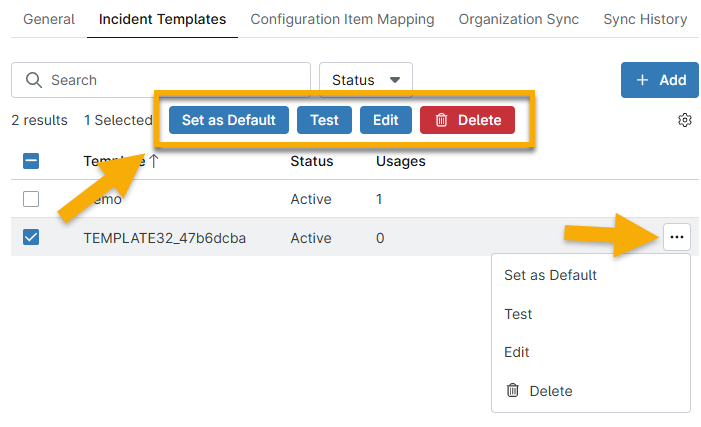Click the blue Test button

(325, 120)
